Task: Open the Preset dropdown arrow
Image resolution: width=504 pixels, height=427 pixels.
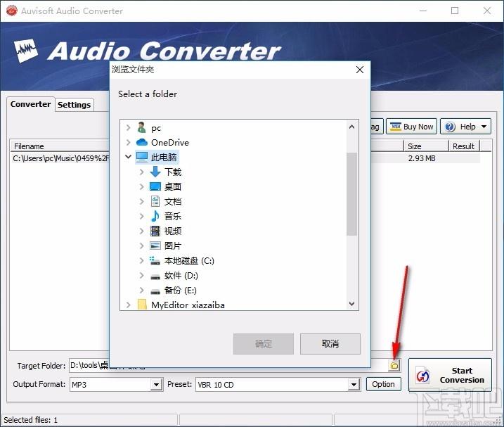Action: [x=354, y=385]
